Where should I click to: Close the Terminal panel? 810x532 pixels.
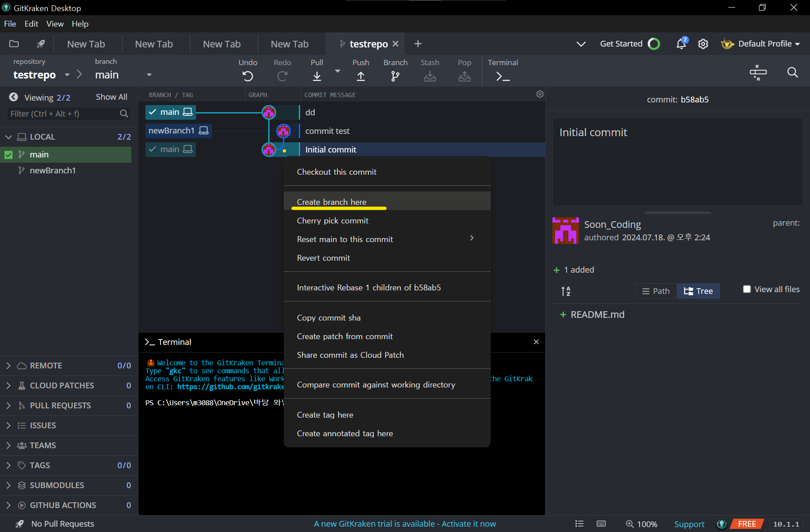[x=536, y=342]
